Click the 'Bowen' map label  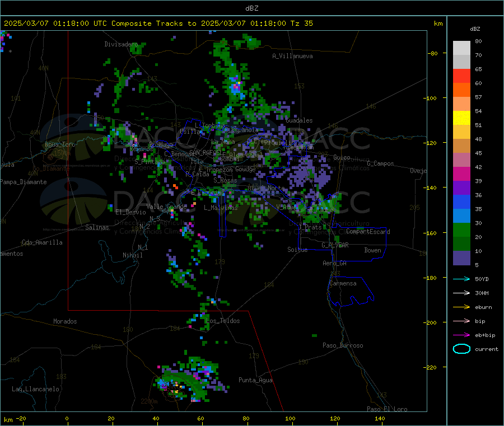372,250
